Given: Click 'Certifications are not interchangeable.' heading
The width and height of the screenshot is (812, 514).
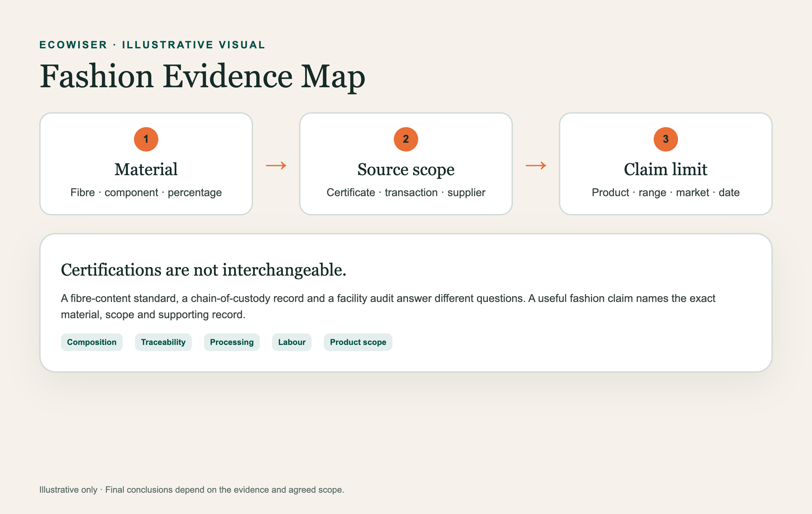Looking at the screenshot, I should tap(204, 270).
